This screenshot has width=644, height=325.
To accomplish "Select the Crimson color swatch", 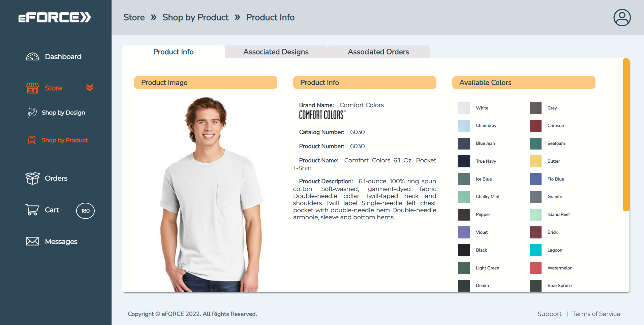I will 535,126.
